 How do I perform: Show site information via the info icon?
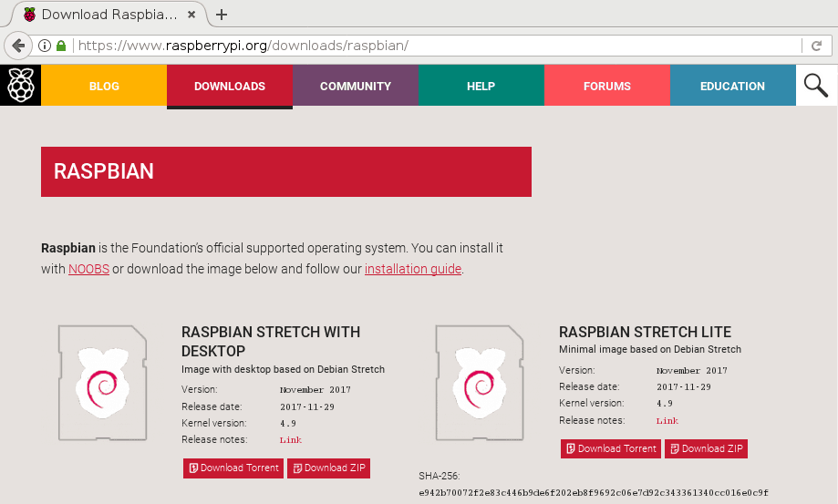45,46
